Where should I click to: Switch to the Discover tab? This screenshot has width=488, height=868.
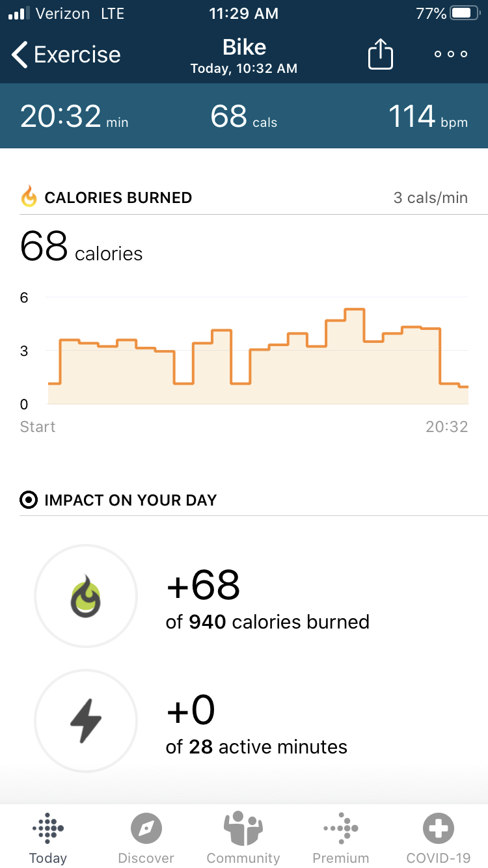(146, 838)
